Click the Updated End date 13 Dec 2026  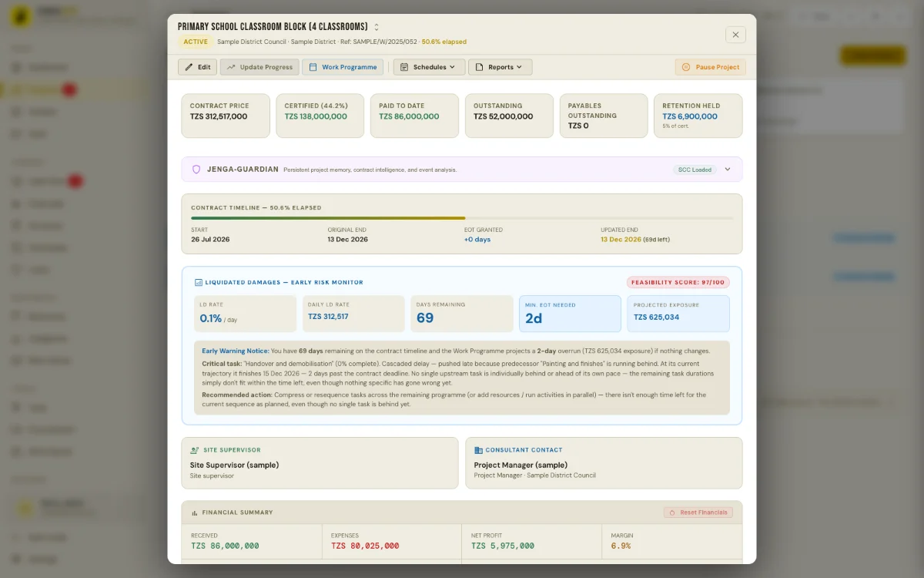click(621, 240)
